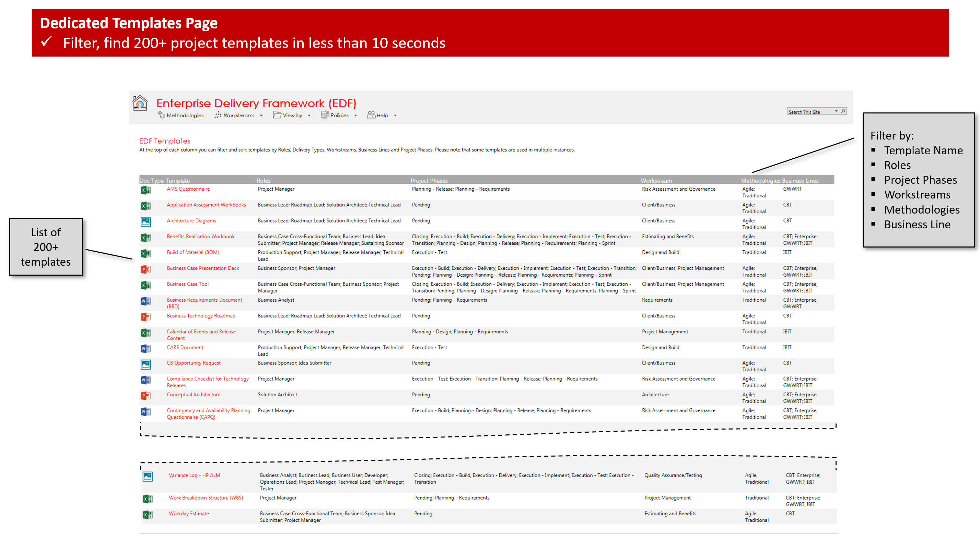Open the Work Breakdown Structure (WBS) template
Viewport: 980px width, 542px height.
(206, 497)
